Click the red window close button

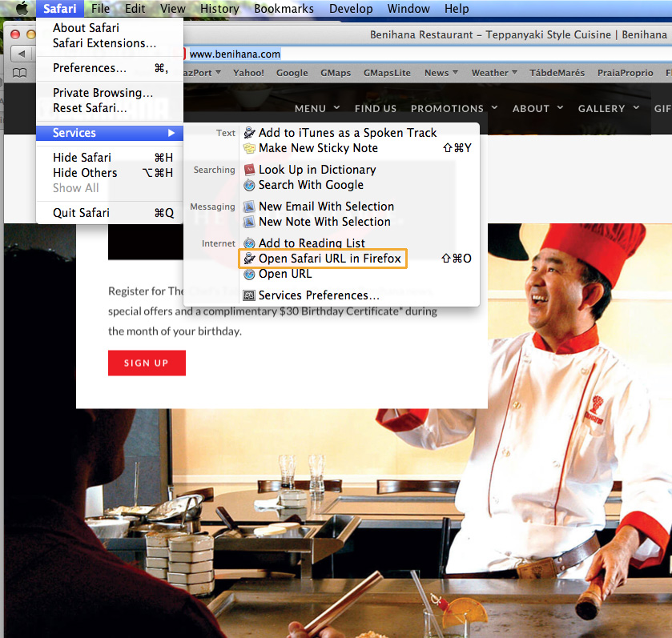15,34
